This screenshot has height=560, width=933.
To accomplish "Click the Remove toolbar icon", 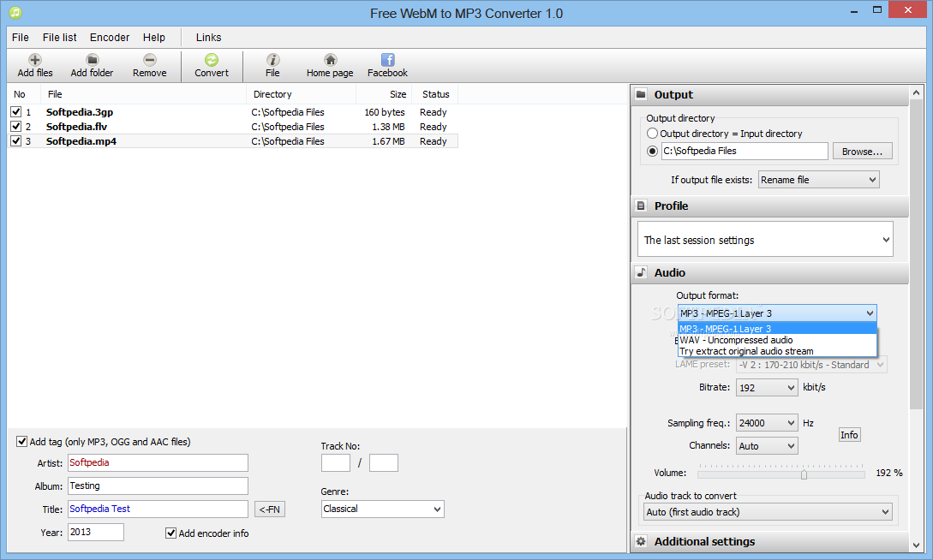I will point(149,59).
